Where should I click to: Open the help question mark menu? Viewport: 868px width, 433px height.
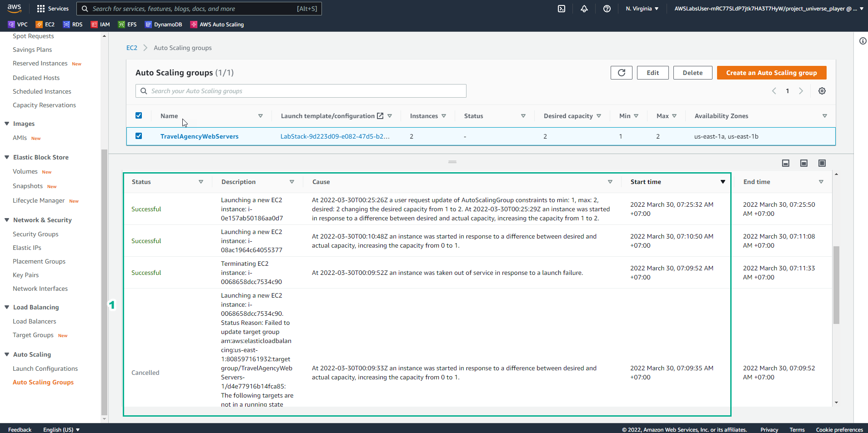[607, 9]
